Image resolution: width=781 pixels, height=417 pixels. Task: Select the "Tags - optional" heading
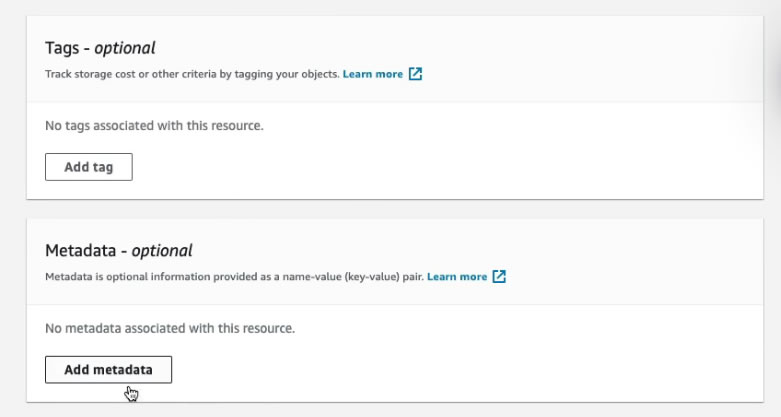tap(100, 48)
